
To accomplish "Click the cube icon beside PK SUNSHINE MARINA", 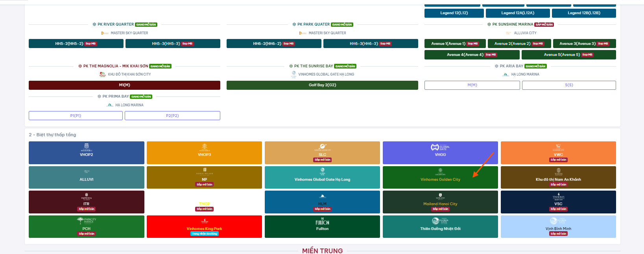I will 489,24.
